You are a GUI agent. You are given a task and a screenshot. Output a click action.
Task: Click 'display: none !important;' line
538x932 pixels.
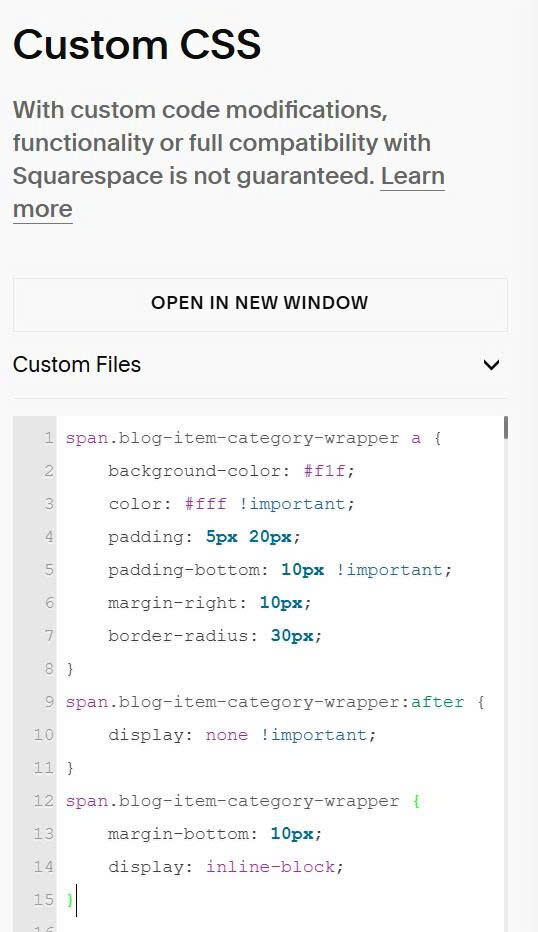point(242,735)
